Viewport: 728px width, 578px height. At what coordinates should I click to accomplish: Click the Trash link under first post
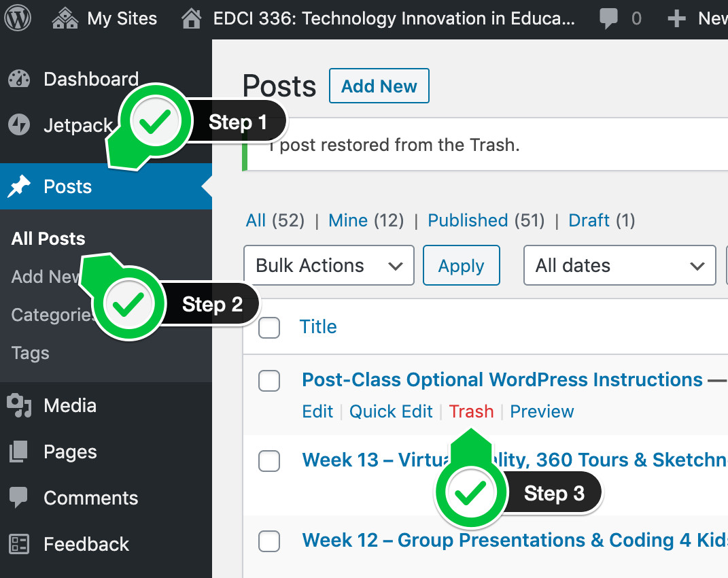click(x=471, y=411)
